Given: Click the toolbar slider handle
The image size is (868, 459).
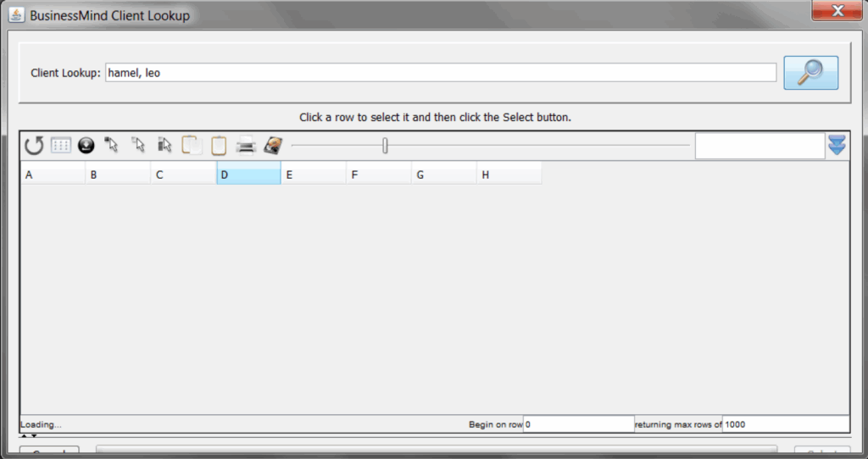Looking at the screenshot, I should (385, 146).
